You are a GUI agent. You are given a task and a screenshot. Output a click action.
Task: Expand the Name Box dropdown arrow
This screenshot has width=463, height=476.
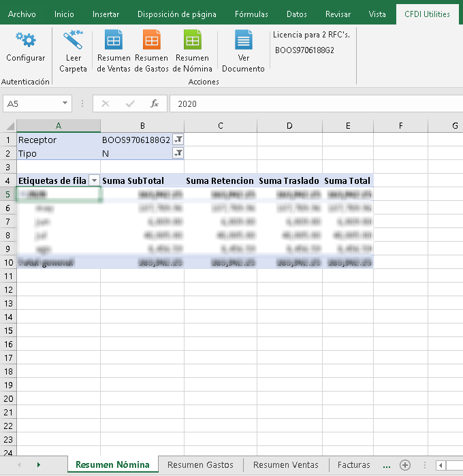pos(65,104)
